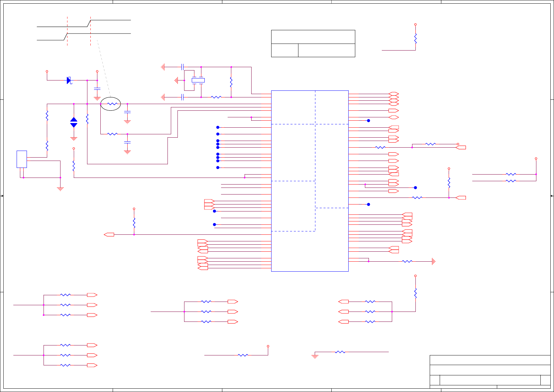
Task: Select the empty table frame above the IC
Action: 313,44
